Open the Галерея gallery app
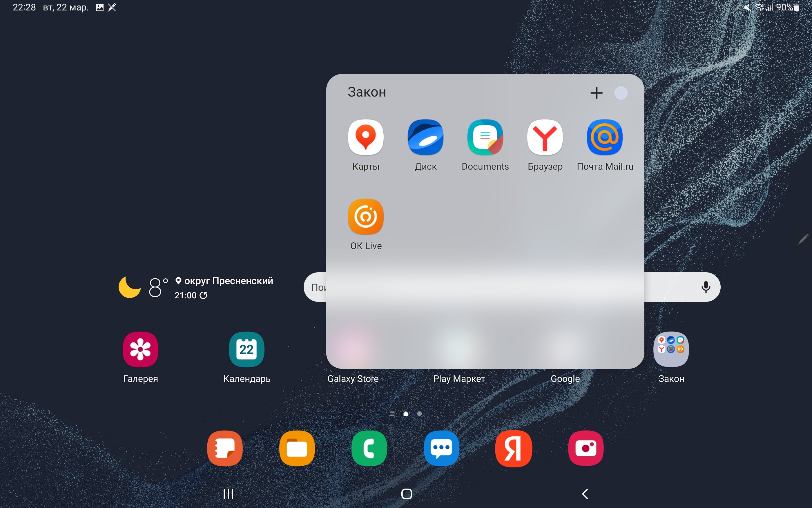Viewport: 812px width, 508px height. [x=140, y=349]
